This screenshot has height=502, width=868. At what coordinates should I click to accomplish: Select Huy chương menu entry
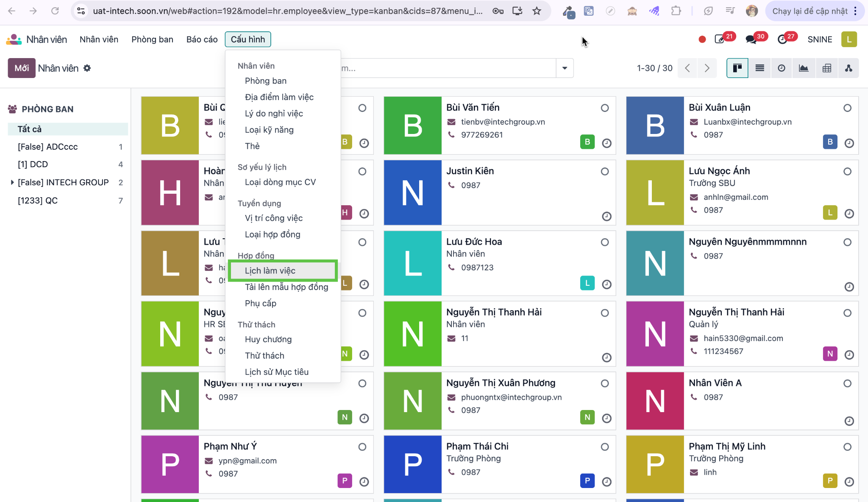[268, 339]
